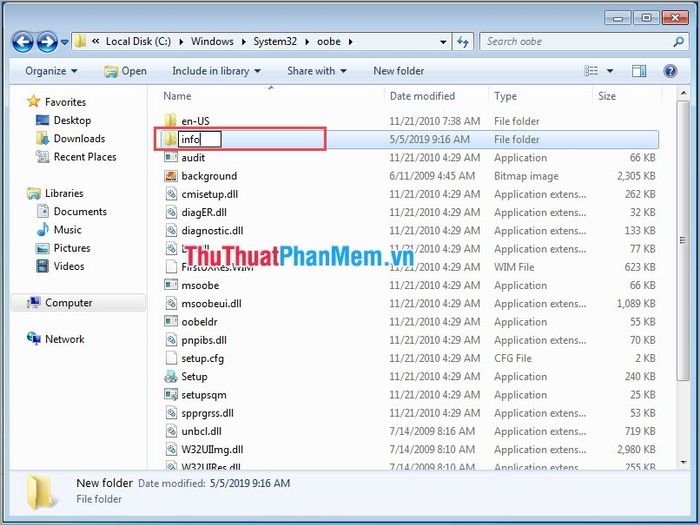Open Recent Places in navigation pane
Screen dimensions: 700x525
(85, 157)
